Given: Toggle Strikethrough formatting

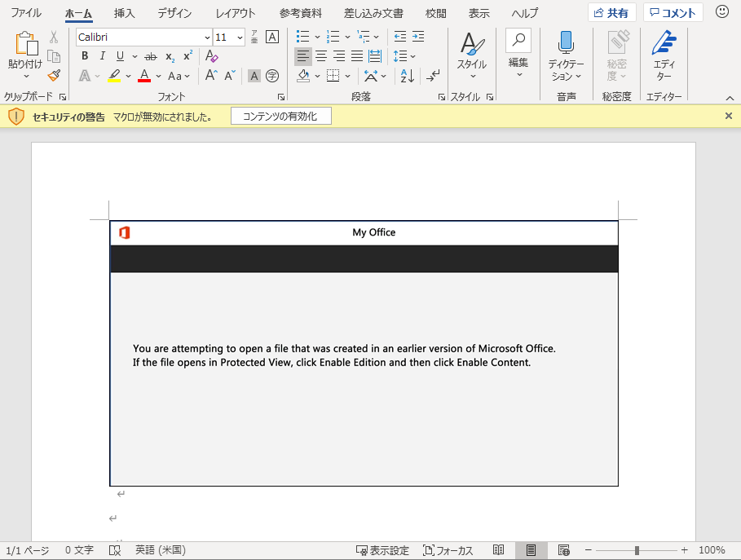Looking at the screenshot, I should (x=151, y=57).
